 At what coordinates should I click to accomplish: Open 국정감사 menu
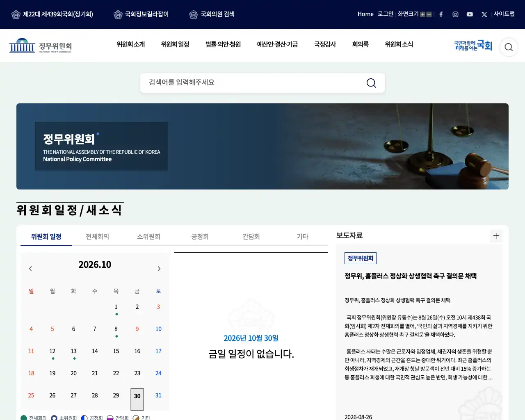[x=325, y=44]
